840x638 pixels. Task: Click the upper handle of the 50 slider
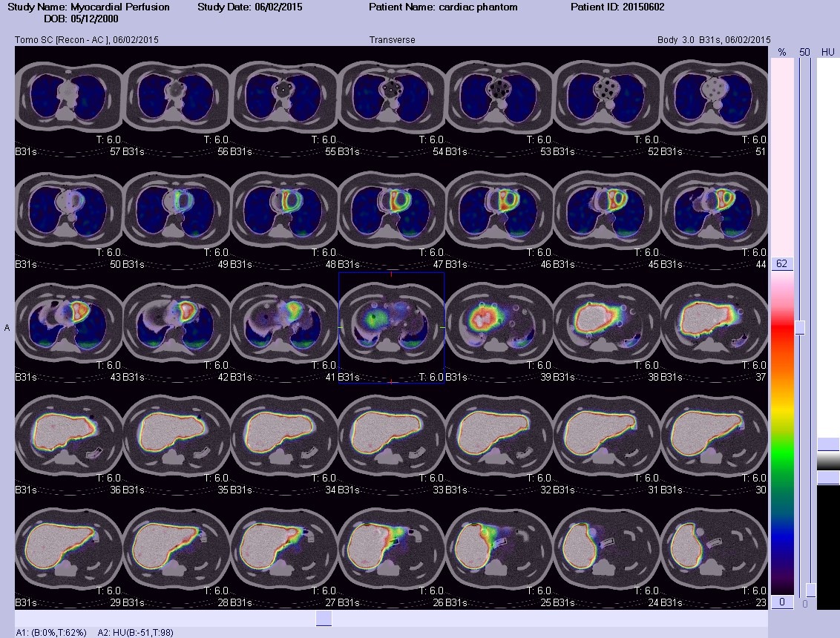800,328
